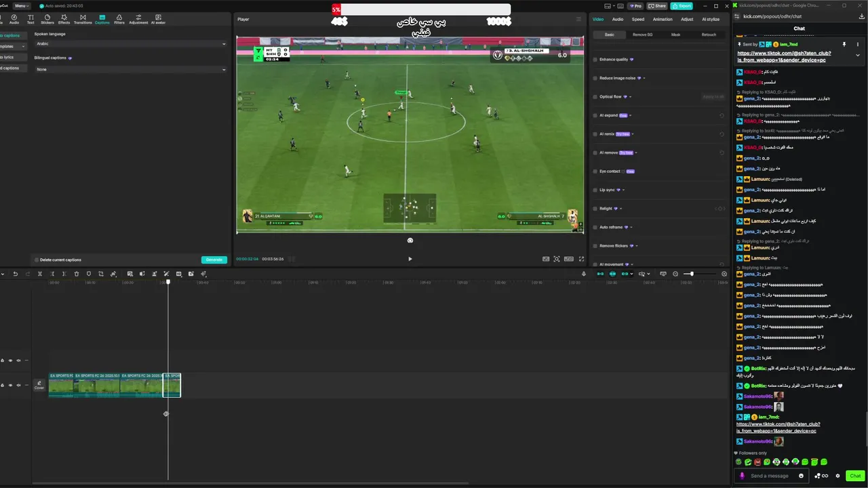Viewport: 868px width, 488px height.
Task: Click the Generate captions button
Action: [x=214, y=260]
